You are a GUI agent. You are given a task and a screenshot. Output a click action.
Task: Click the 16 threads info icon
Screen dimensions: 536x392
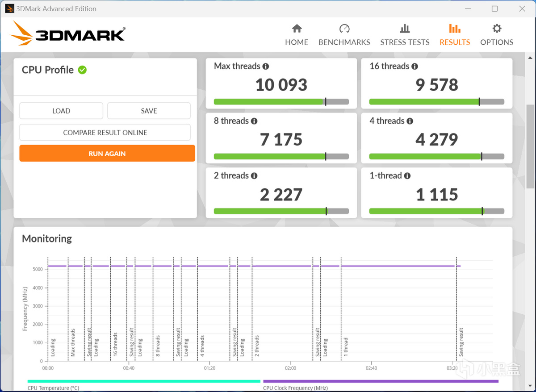[x=415, y=67]
